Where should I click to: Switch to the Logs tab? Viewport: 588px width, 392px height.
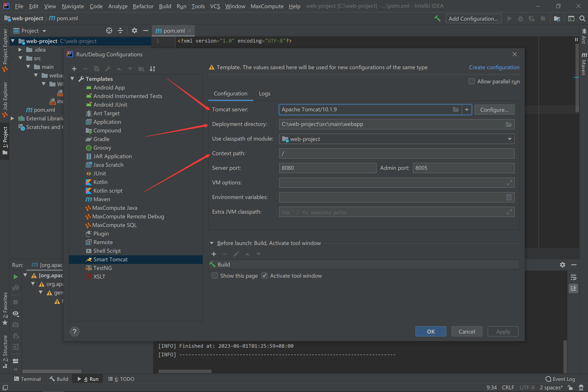click(x=264, y=93)
